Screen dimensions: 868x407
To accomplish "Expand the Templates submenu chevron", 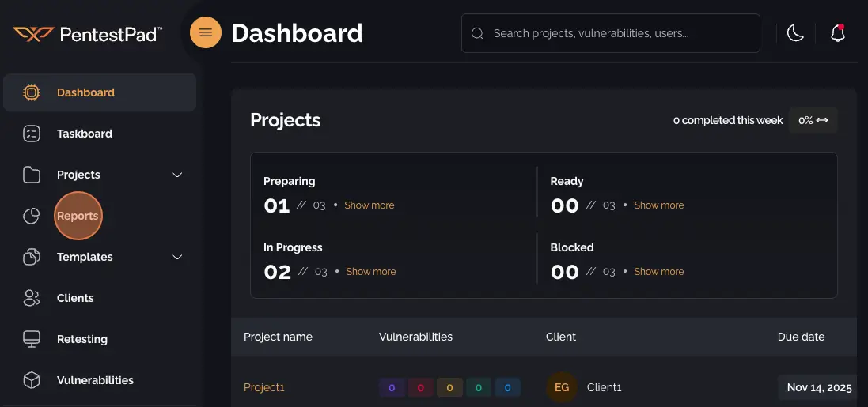I will point(177,257).
